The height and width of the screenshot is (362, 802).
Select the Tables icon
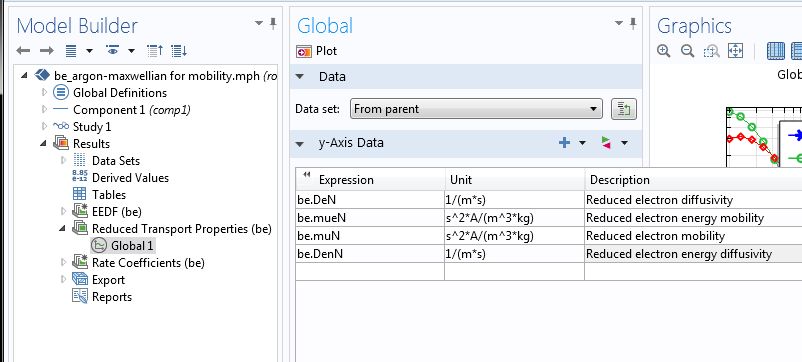[x=80, y=194]
